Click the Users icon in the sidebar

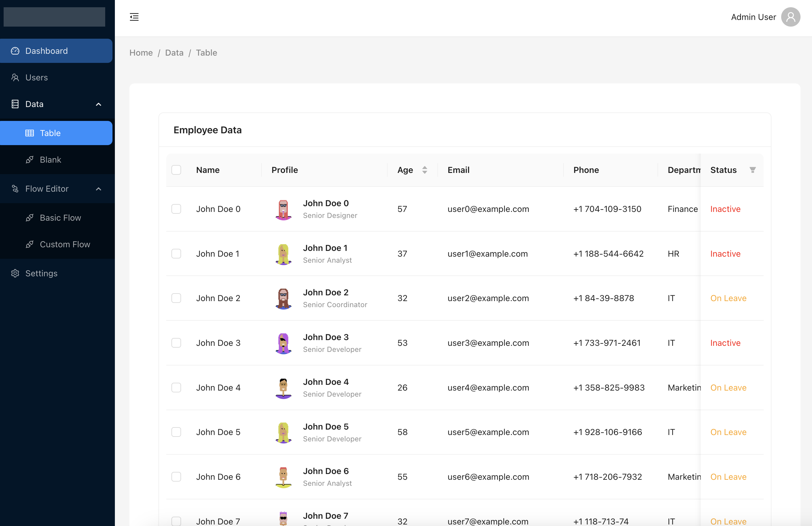(x=15, y=77)
